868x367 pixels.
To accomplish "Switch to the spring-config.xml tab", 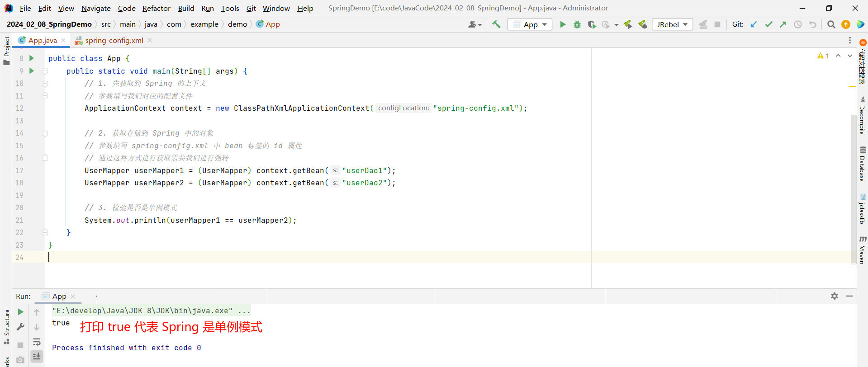I will pyautogui.click(x=114, y=40).
